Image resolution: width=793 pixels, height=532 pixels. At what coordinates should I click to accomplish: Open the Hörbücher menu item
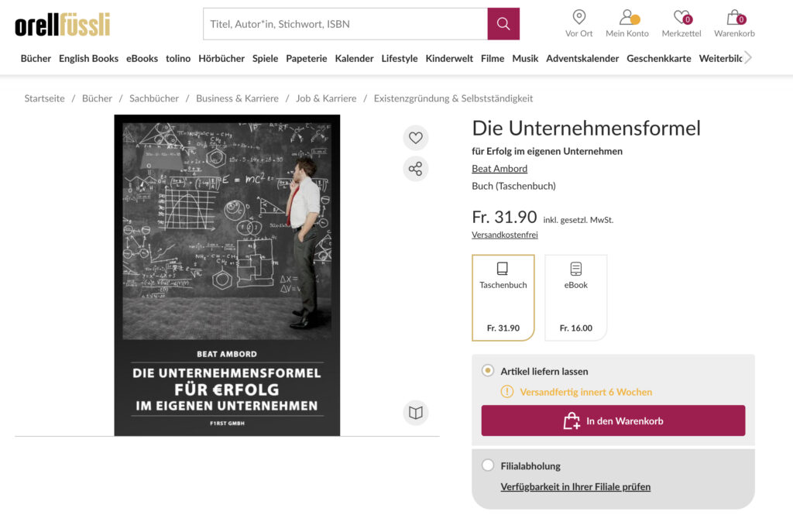point(221,58)
